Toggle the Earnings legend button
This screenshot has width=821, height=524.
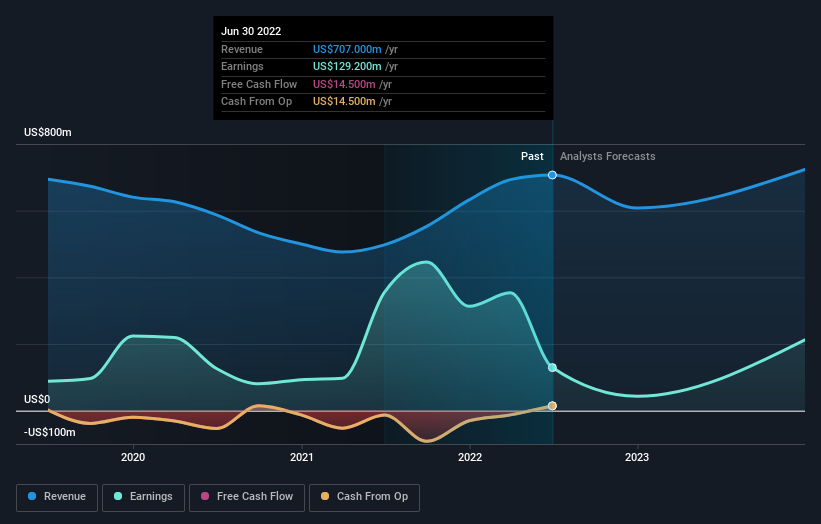(x=143, y=497)
